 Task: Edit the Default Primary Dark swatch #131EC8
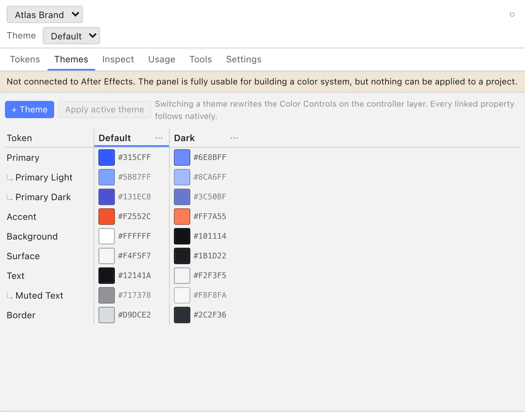107,197
